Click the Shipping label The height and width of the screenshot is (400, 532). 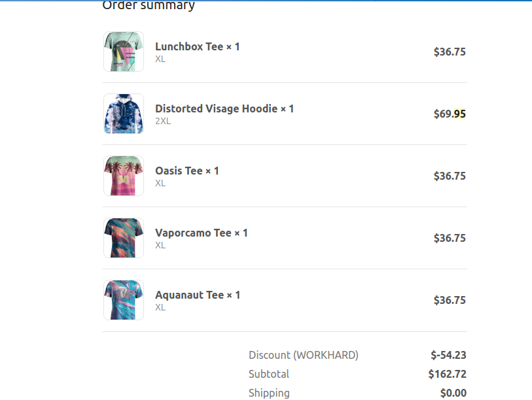(269, 393)
